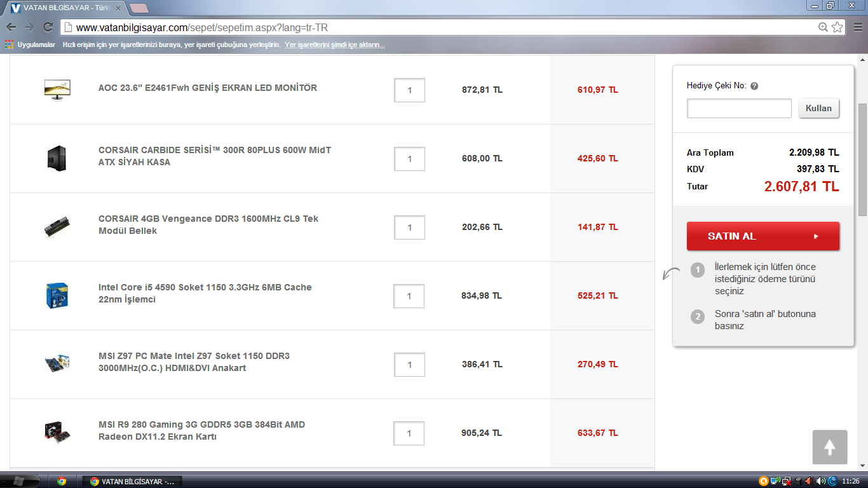Viewport: 868px width, 488px height.
Task: Click the KDV value 397,83 TL
Action: click(x=818, y=169)
